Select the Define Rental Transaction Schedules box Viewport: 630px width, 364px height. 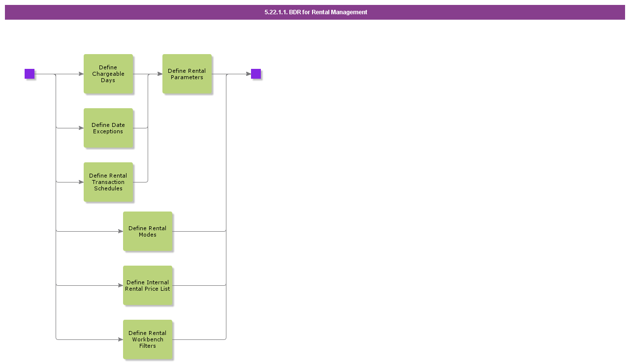click(108, 182)
